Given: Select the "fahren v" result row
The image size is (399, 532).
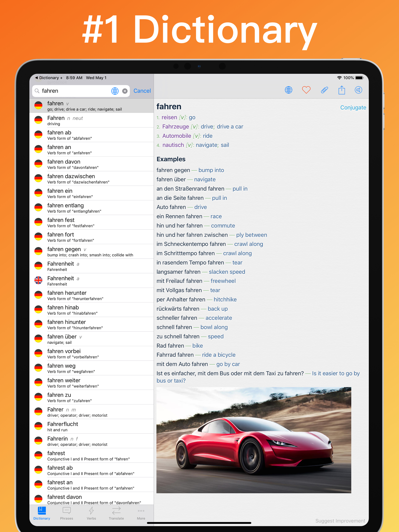Looking at the screenshot, I should tap(91, 106).
